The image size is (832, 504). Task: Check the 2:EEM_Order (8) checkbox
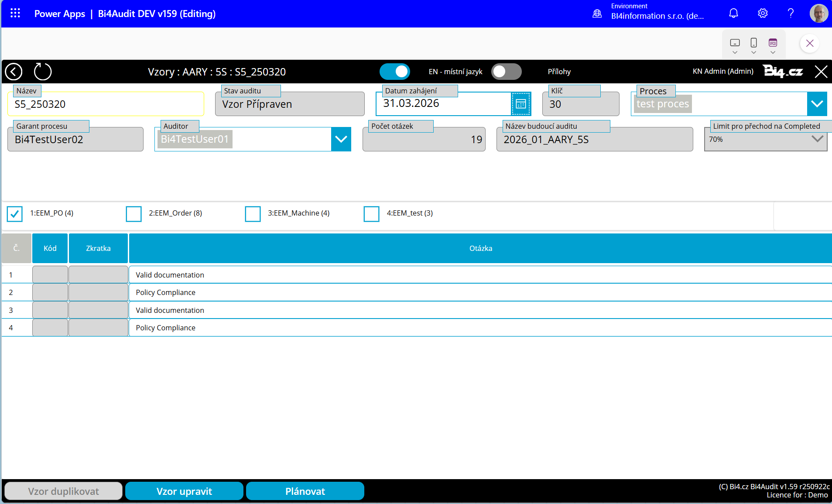click(x=134, y=213)
